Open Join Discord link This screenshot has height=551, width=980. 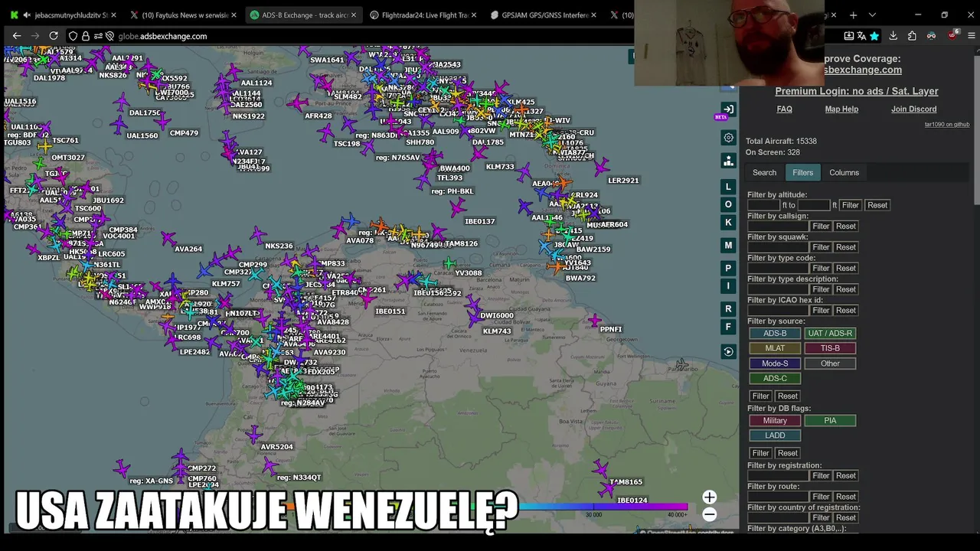click(x=913, y=109)
